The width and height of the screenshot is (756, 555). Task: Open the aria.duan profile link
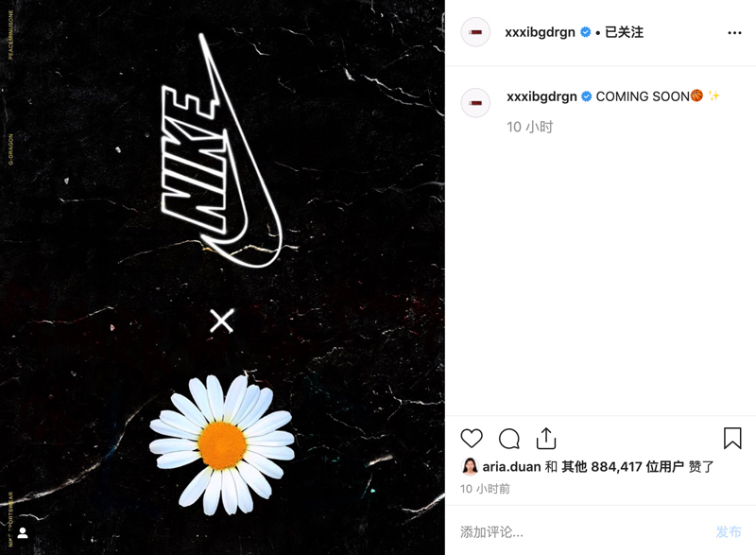[x=511, y=466]
